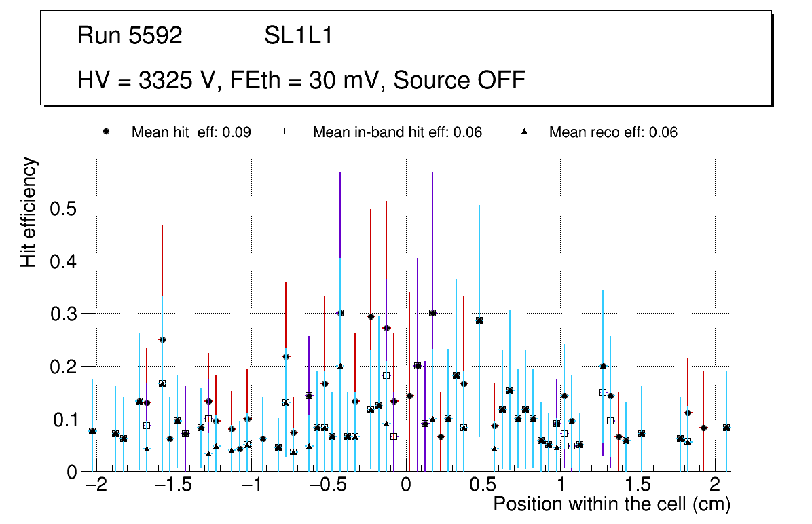The width and height of the screenshot is (812, 524).
Task: Click the filled circle marker in the legend
Action: click(x=107, y=132)
